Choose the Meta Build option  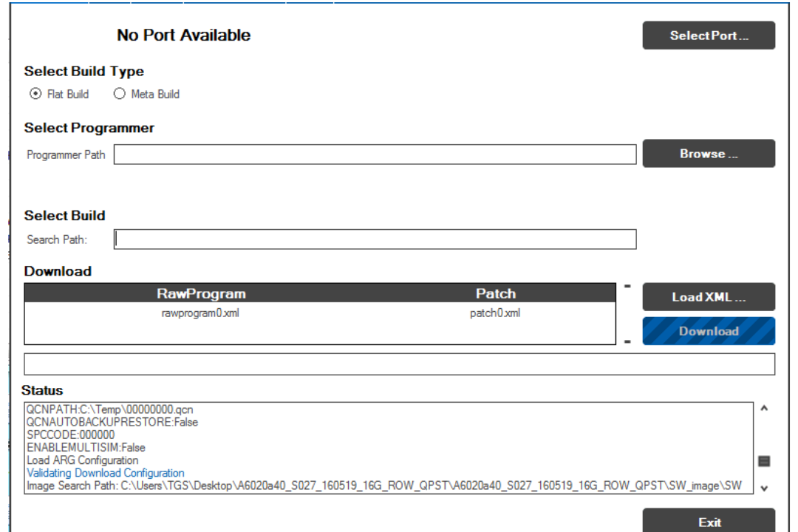click(120, 94)
